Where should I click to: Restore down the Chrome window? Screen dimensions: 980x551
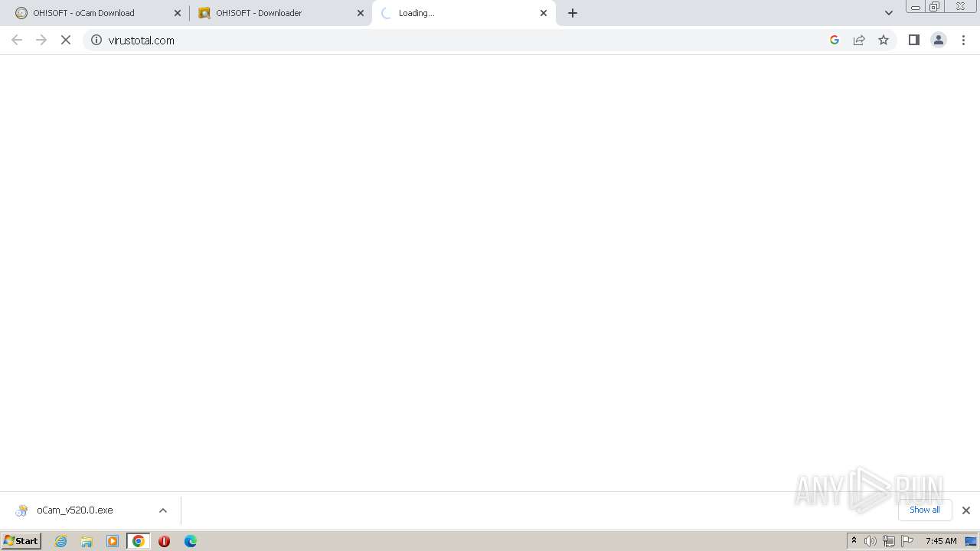[935, 6]
